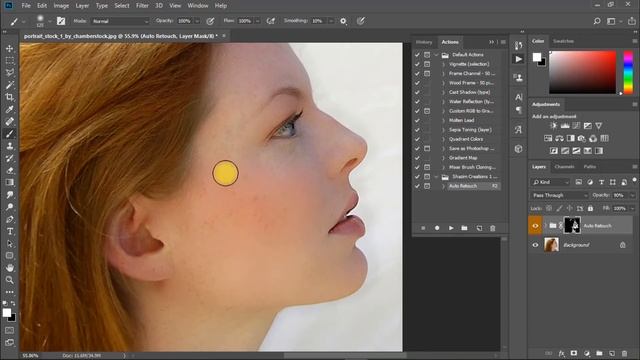Add Brightness/Contrast adjustment

[x=553, y=126]
